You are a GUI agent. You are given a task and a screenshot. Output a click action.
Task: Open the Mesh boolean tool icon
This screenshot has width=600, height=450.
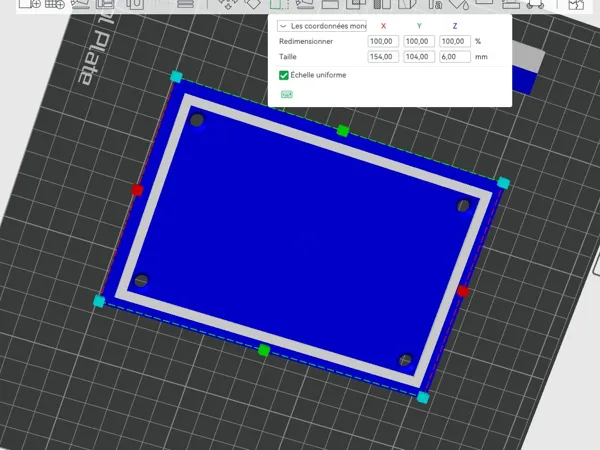point(356,4)
